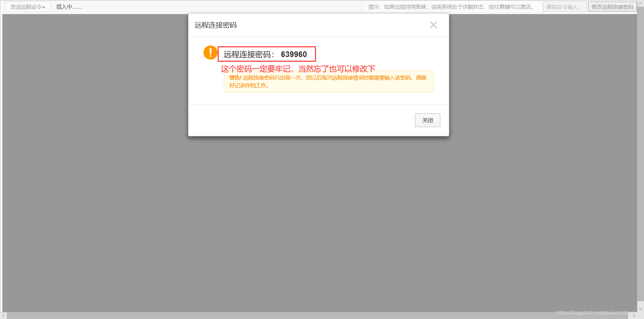Viewport: 644px width, 319px height.
Task: Click the 关闭 button in dialog
Action: coord(427,120)
